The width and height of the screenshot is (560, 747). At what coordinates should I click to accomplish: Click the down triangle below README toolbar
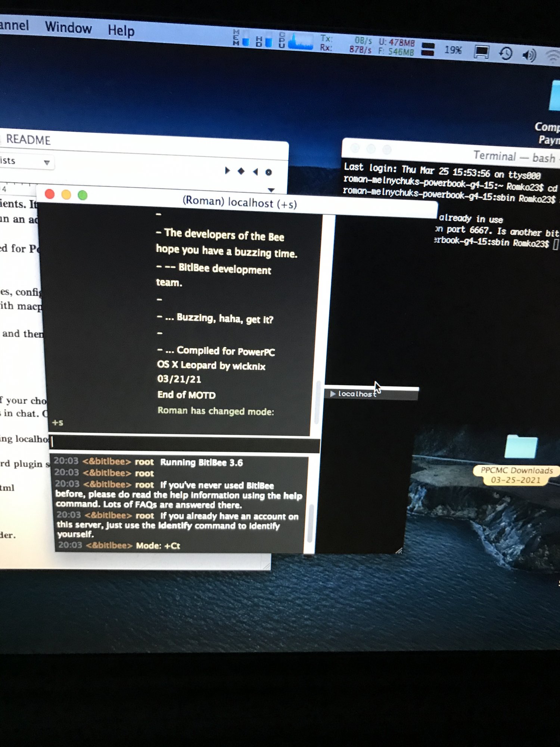[x=271, y=190]
